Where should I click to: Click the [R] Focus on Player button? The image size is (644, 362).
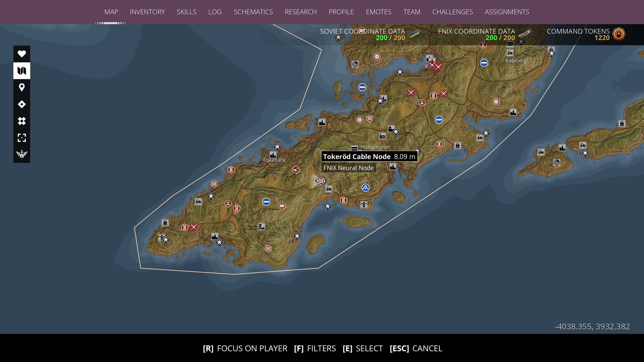[245, 349]
